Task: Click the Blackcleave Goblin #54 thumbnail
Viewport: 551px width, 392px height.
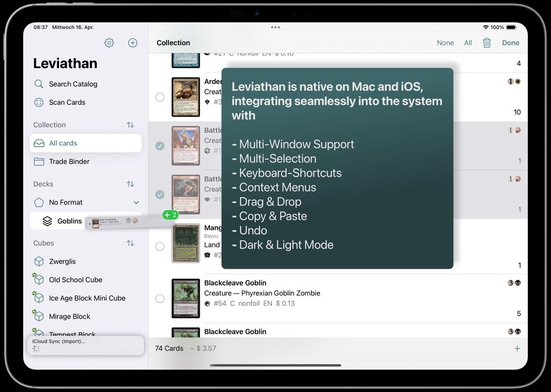Action: pyautogui.click(x=186, y=298)
